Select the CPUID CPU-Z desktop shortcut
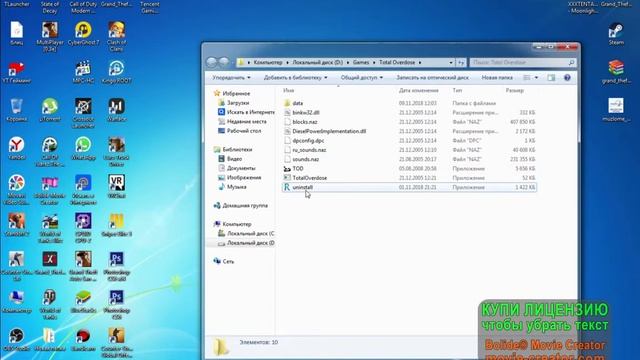Screen dimensions: 640x360 point(83,228)
